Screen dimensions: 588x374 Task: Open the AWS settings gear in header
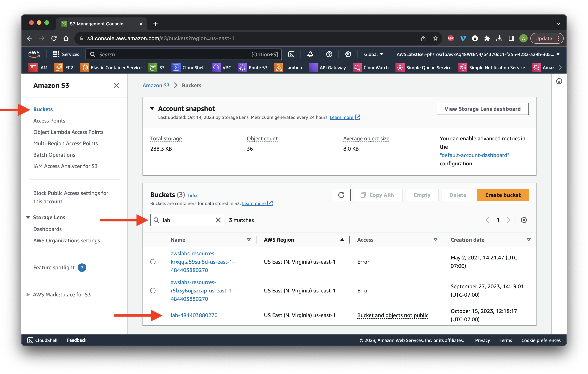point(348,54)
